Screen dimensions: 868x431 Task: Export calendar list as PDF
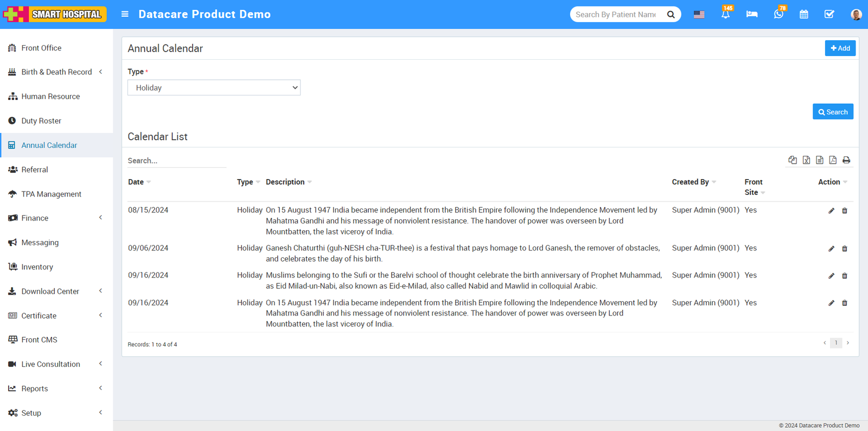833,160
